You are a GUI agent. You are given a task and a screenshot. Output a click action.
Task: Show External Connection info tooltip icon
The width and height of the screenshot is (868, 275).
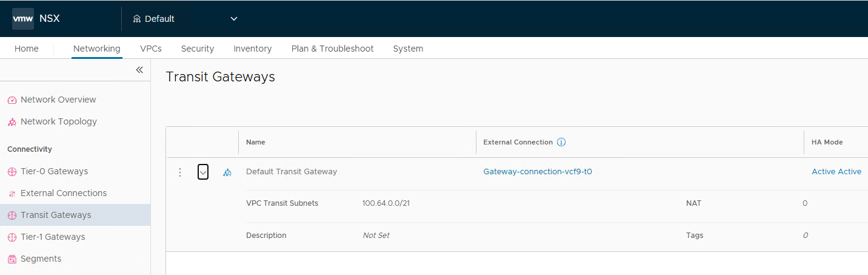tap(561, 142)
